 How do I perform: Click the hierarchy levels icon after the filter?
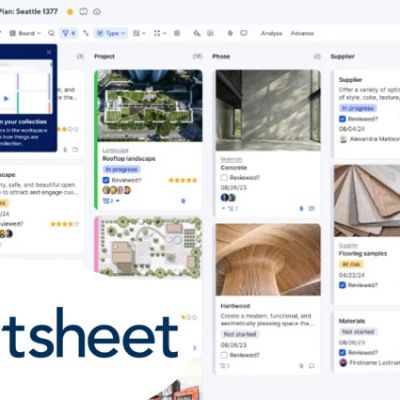pyautogui.click(x=86, y=33)
